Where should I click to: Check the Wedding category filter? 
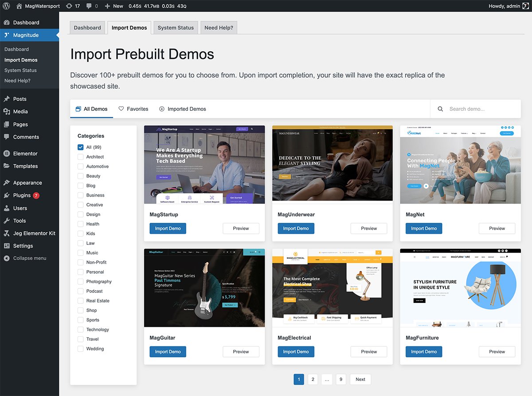coord(80,349)
